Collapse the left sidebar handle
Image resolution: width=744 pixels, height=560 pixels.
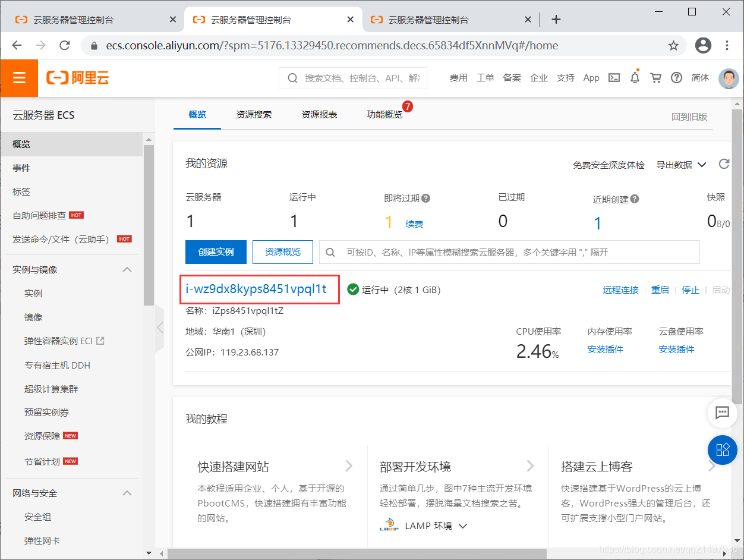(x=159, y=328)
